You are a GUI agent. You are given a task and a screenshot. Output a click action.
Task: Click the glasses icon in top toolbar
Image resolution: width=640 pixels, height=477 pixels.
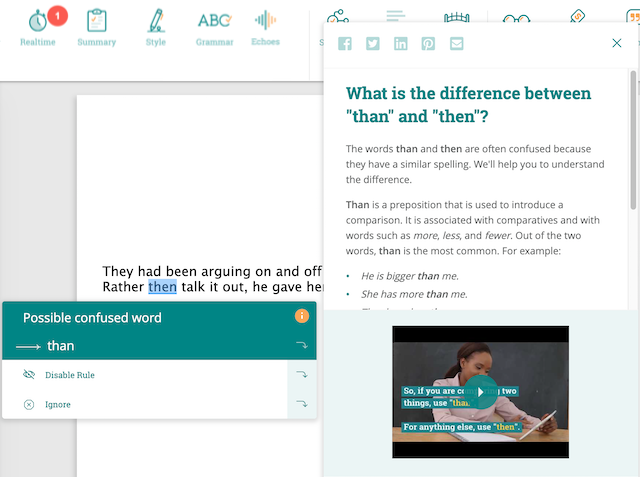click(x=516, y=19)
